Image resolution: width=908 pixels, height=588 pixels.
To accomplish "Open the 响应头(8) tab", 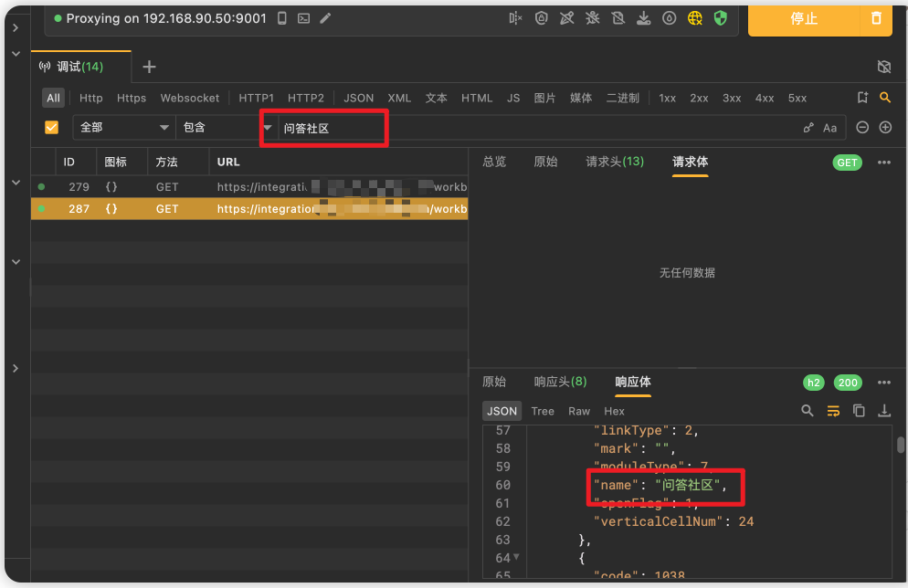I will click(x=562, y=383).
